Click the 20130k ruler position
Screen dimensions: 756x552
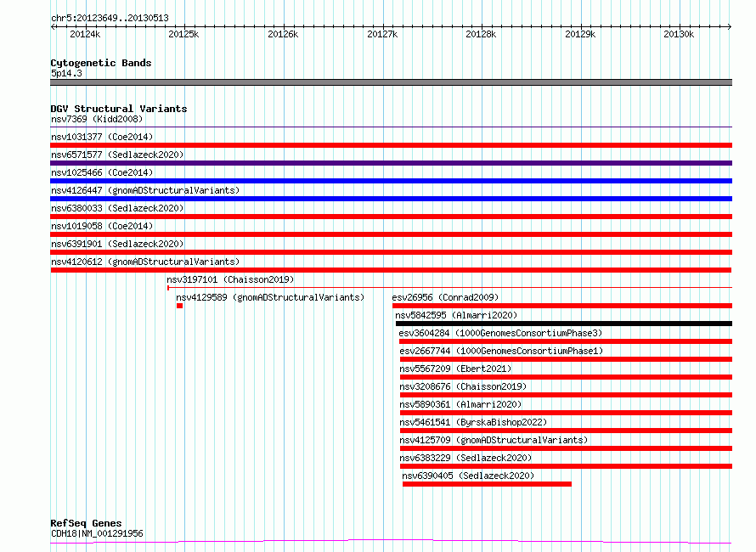pyautogui.click(x=679, y=34)
